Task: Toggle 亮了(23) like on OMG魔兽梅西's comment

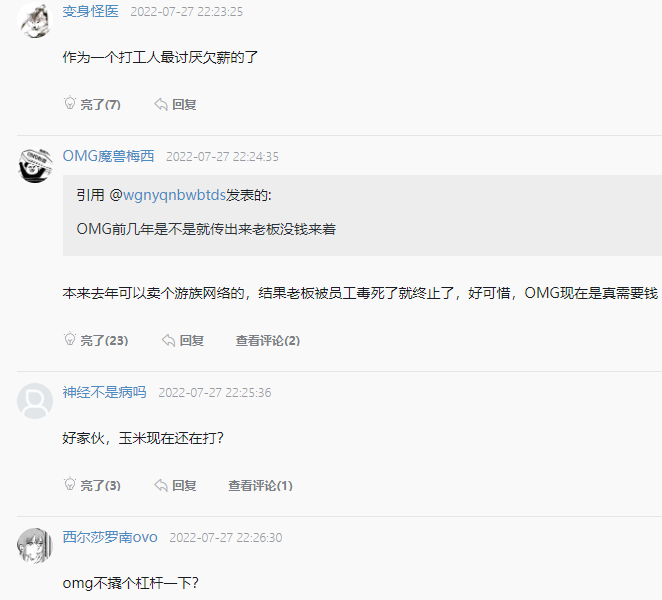Action: [x=104, y=341]
